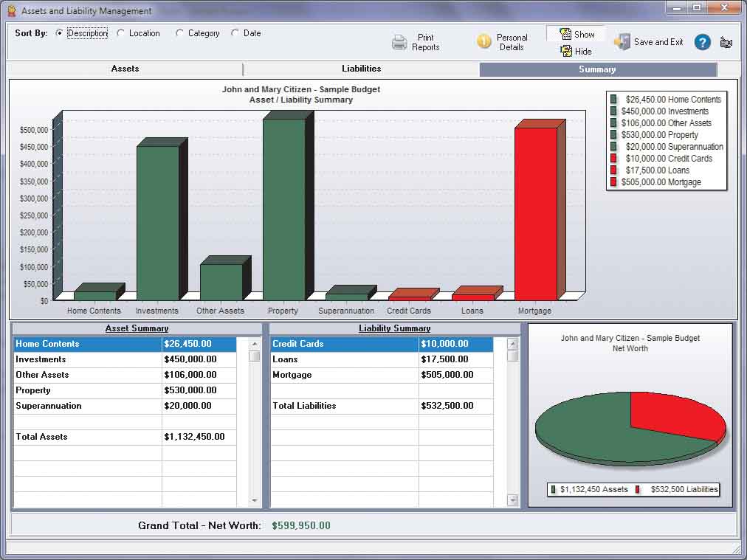
Task: Click the application icon in title bar
Action: tap(13, 10)
